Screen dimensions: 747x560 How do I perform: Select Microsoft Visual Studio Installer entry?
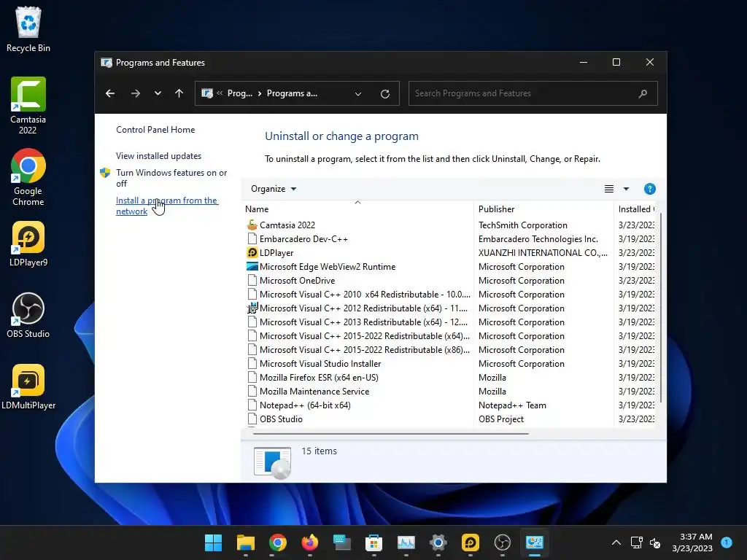pos(320,363)
